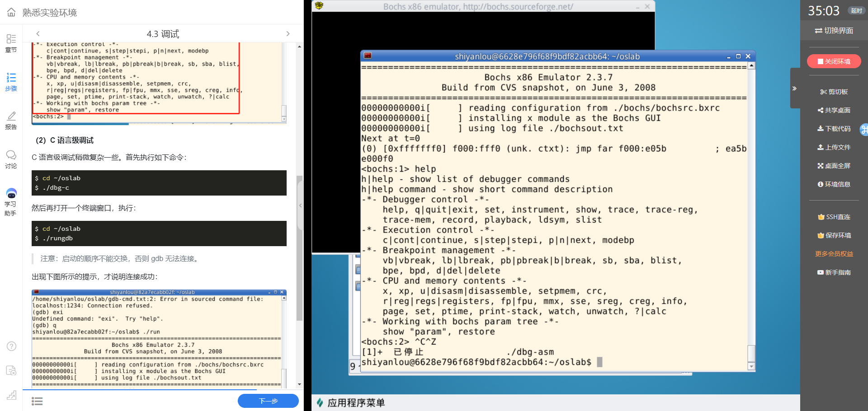The image size is (868, 411).
Task: Open the 讨论 discussion sidebar panel
Action: (x=11, y=159)
